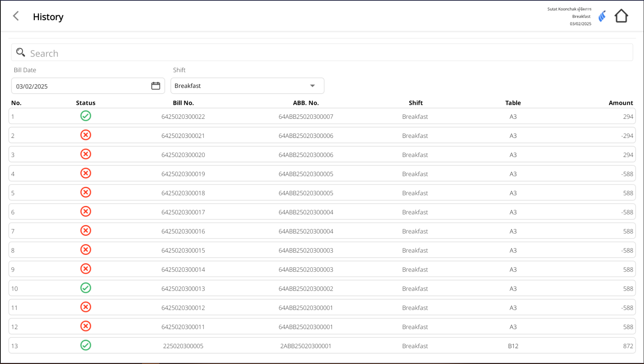The height and width of the screenshot is (364, 644).
Task: Click the red status icon in row 7
Action: point(86,230)
